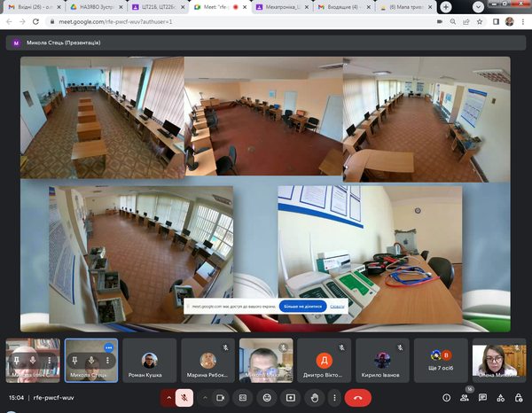Click 'Сховати' link in sharing bar
This screenshot has width=532, height=413.
pyautogui.click(x=338, y=306)
